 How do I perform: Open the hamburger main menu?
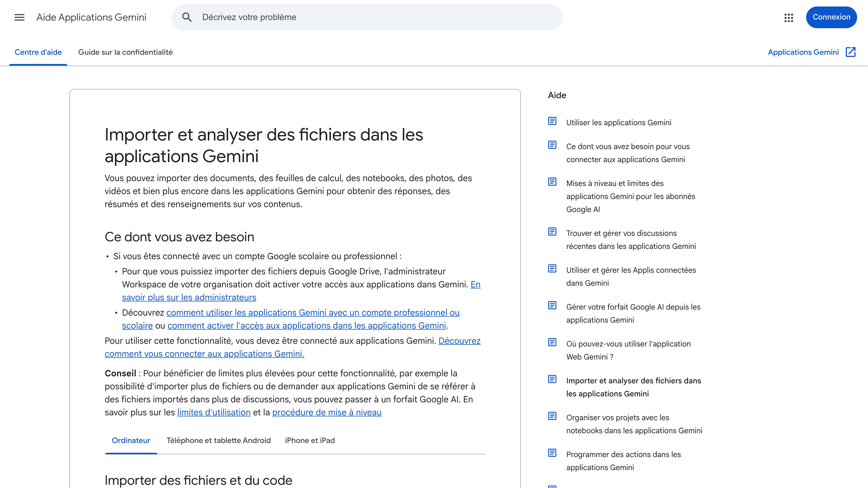20,17
